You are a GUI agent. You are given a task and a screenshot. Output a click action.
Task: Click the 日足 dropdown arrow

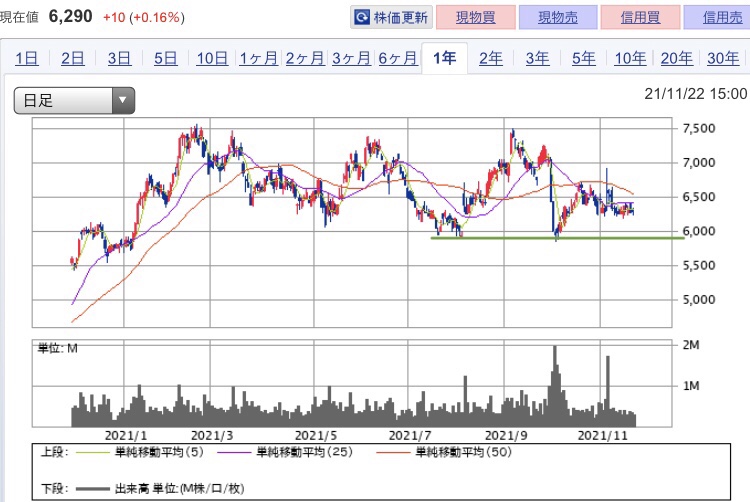pyautogui.click(x=123, y=100)
